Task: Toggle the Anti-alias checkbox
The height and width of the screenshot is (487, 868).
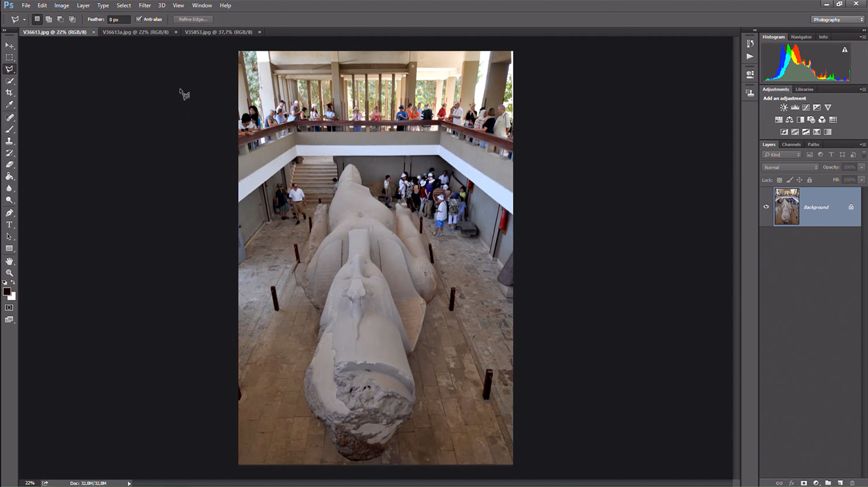Action: (139, 19)
